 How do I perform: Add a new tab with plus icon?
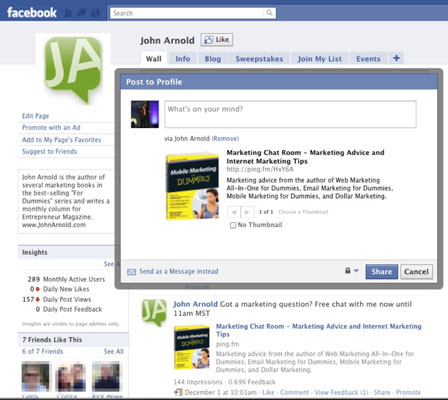click(396, 58)
